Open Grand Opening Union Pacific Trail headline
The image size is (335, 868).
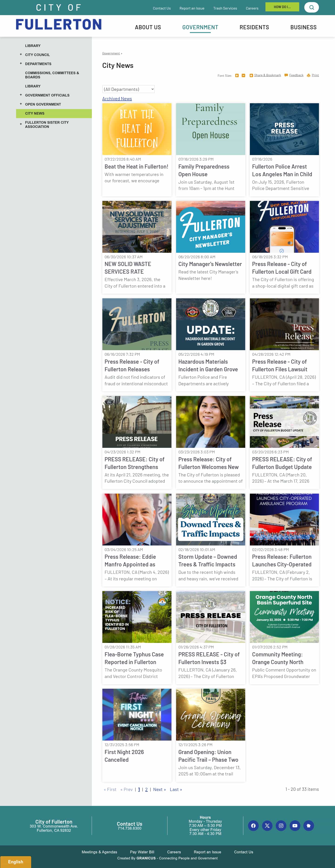pos(208,756)
